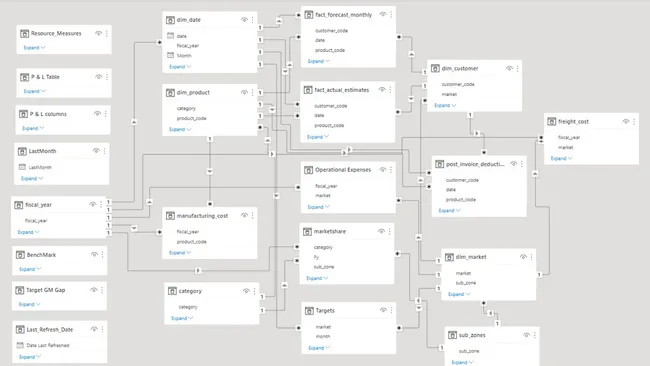
Task: Click the sub_zones table icon
Action: pos(453,335)
